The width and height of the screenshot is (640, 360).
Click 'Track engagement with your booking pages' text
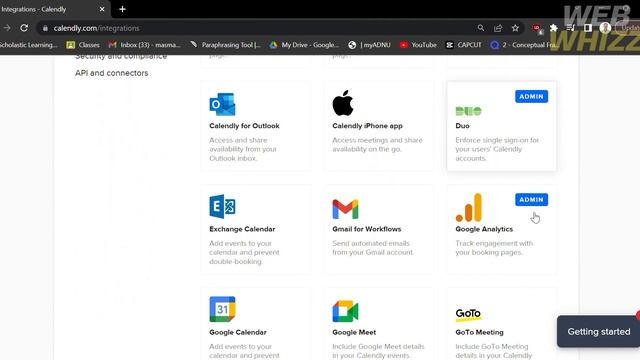[494, 248]
